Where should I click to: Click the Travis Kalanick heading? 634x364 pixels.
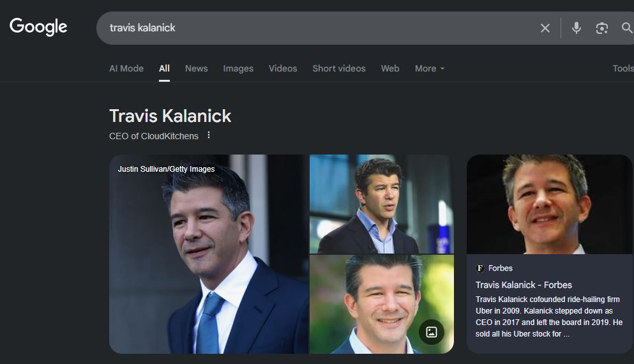pos(170,116)
